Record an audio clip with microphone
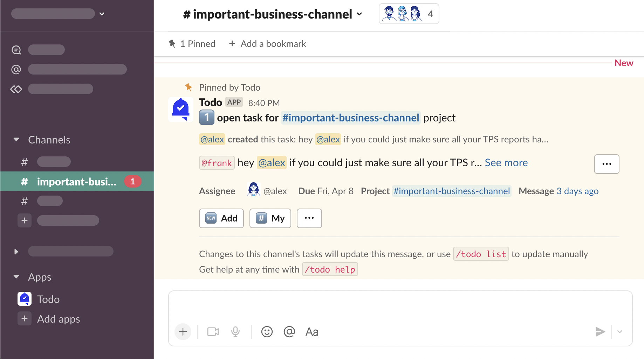 pos(235,332)
